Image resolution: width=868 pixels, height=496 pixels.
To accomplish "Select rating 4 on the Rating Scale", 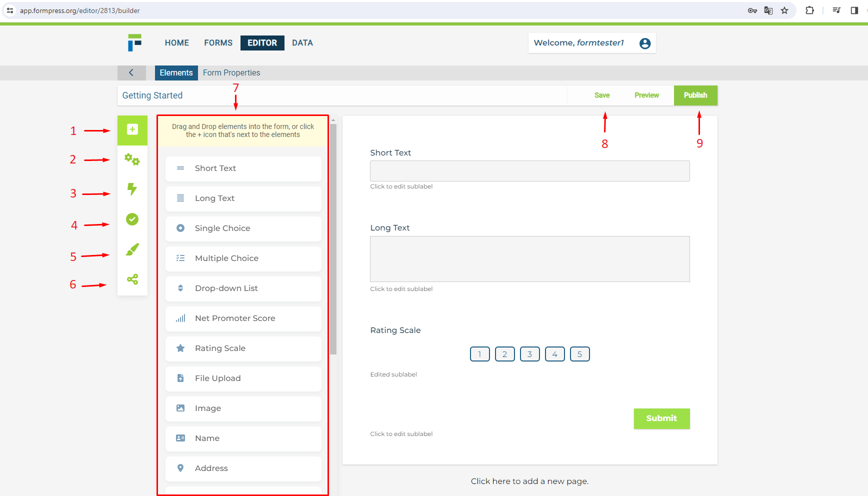I will [x=555, y=354].
